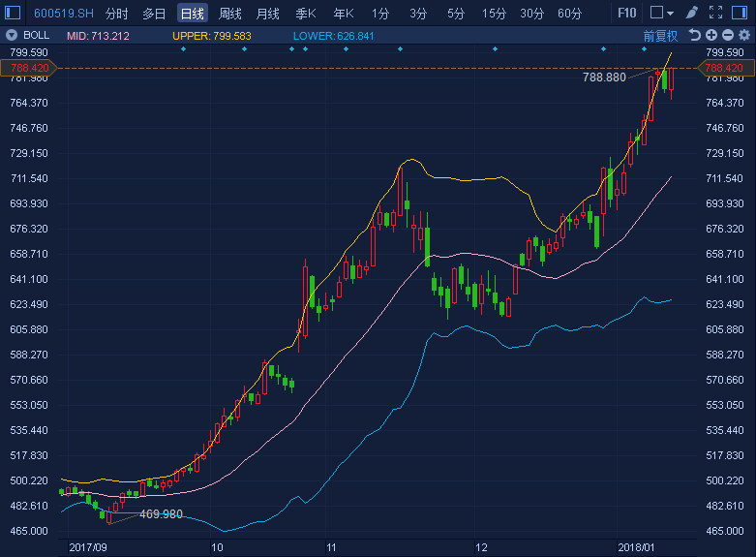The width and height of the screenshot is (756, 557).
Task: Select the 1分 interval tab
Action: click(x=380, y=14)
